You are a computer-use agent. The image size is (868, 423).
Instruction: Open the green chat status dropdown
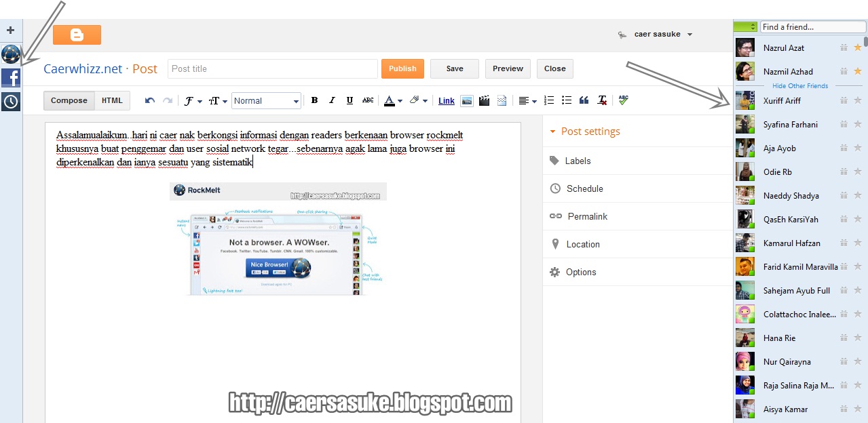745,26
